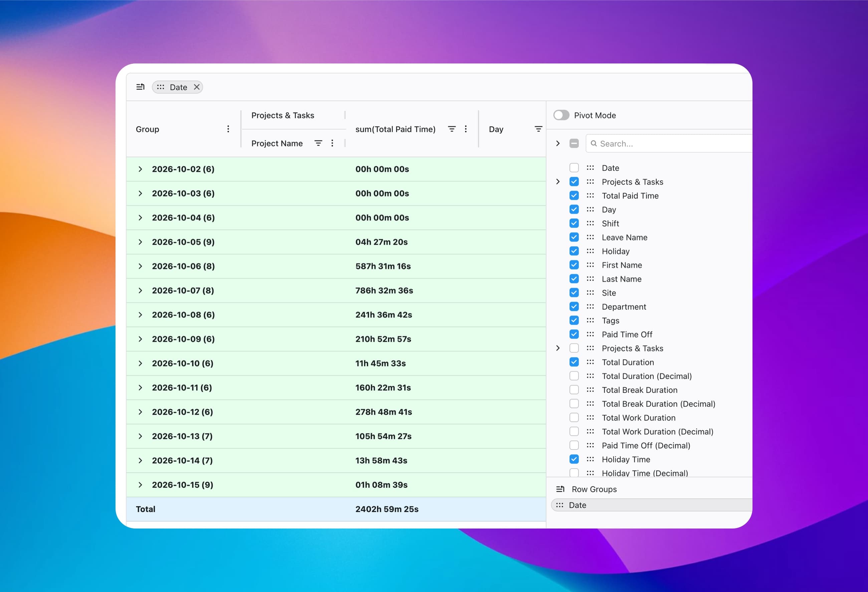
Task: Click the 2026-10-12 (6) group label
Action: point(183,412)
